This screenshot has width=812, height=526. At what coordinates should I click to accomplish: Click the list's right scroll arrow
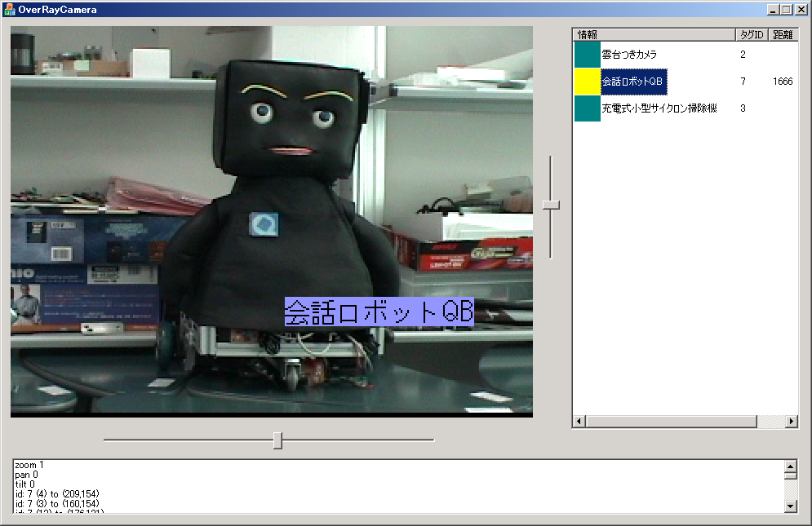(792, 422)
